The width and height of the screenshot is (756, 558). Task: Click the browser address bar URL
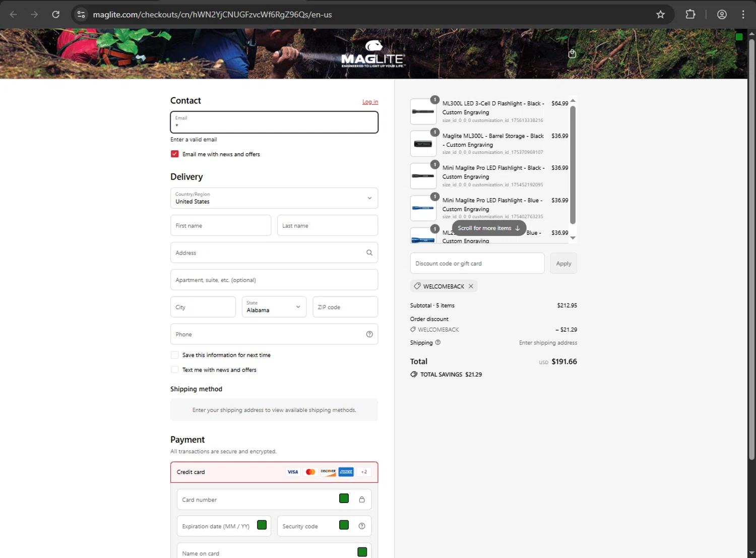point(212,15)
